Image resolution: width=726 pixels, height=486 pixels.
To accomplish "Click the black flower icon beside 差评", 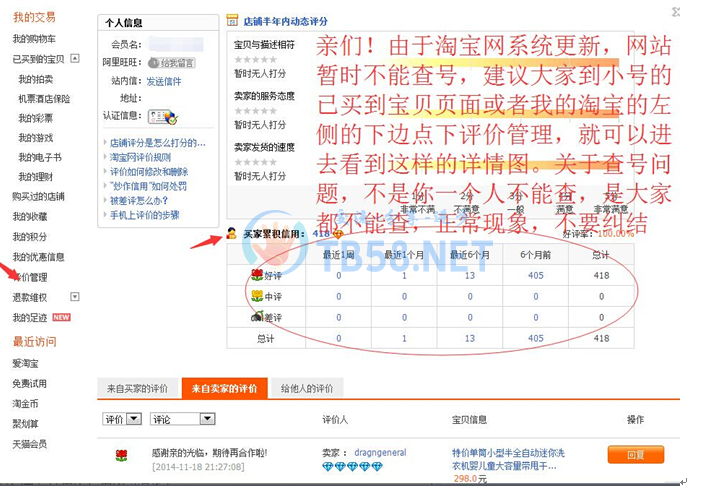I will coord(257,317).
